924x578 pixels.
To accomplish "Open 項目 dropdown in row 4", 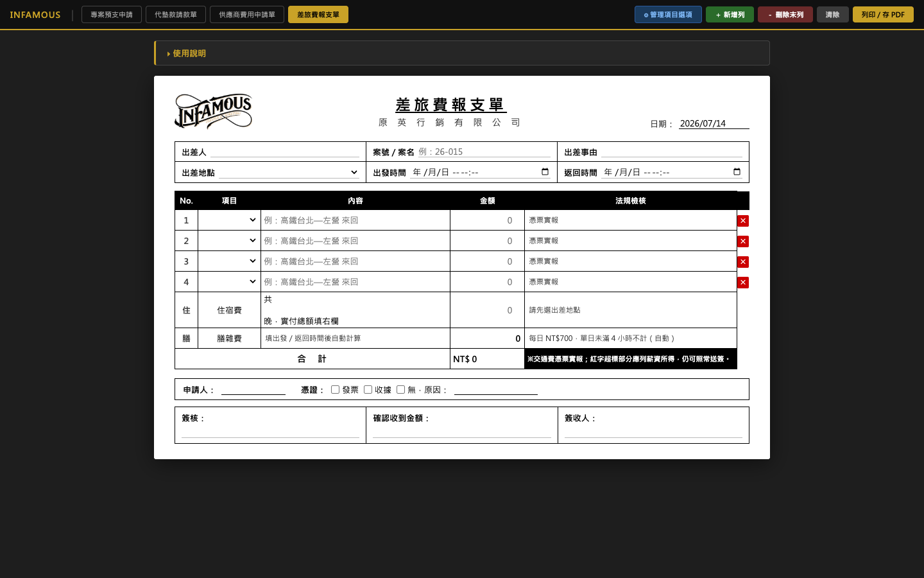I will (x=229, y=282).
